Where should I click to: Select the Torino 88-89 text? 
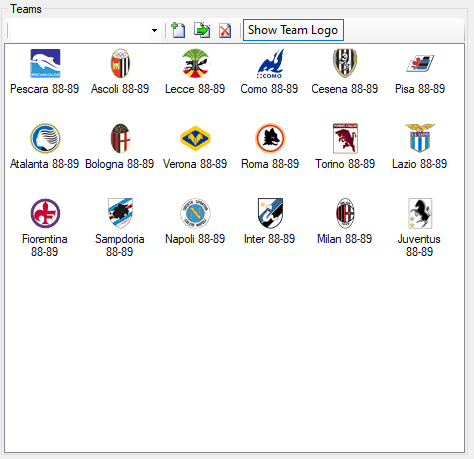click(x=345, y=164)
